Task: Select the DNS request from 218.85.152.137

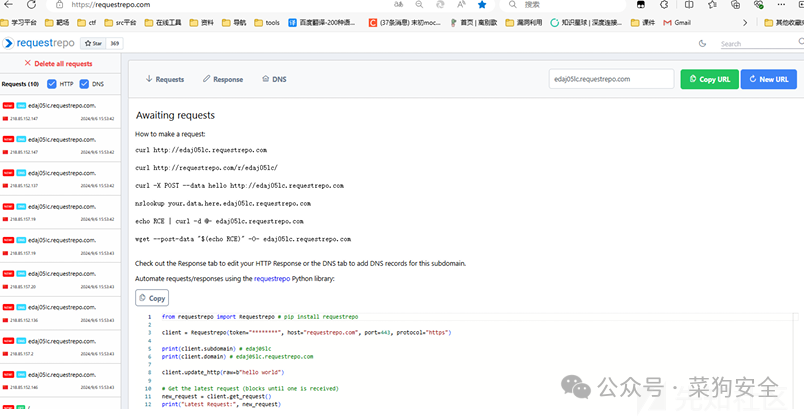Action: click(60, 179)
